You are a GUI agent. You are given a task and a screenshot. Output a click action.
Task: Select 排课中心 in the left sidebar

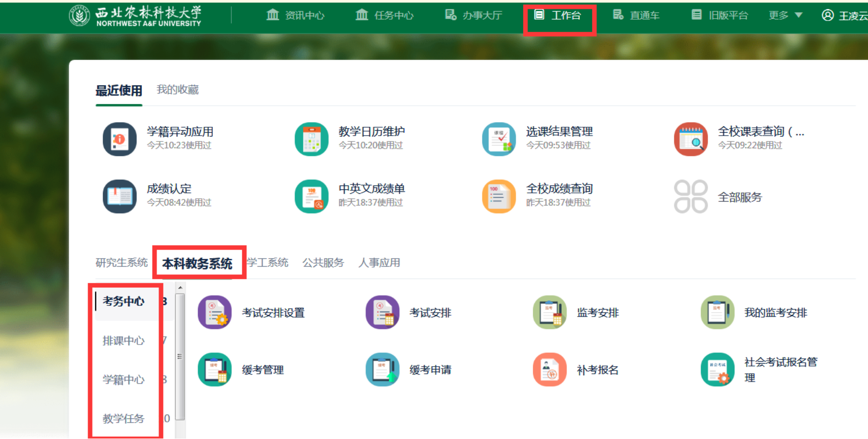(x=123, y=341)
